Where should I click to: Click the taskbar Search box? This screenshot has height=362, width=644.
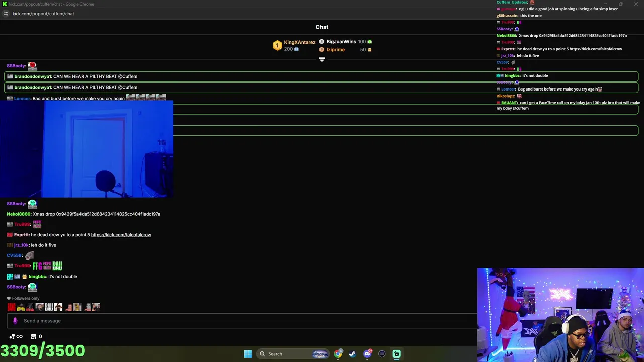[x=293, y=354]
